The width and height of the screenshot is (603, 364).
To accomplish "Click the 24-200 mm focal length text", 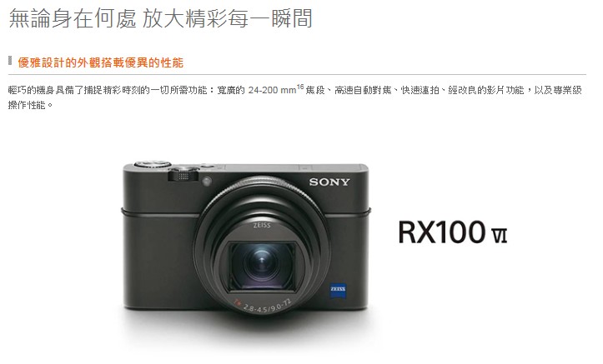I will (272, 90).
